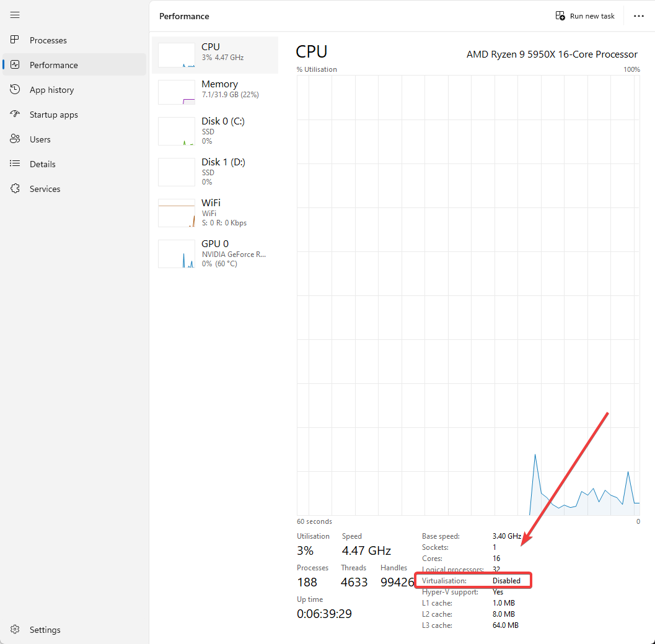The width and height of the screenshot is (655, 644).
Task: Select Disk 1 (D:) usage thumbnail
Action: click(x=215, y=172)
